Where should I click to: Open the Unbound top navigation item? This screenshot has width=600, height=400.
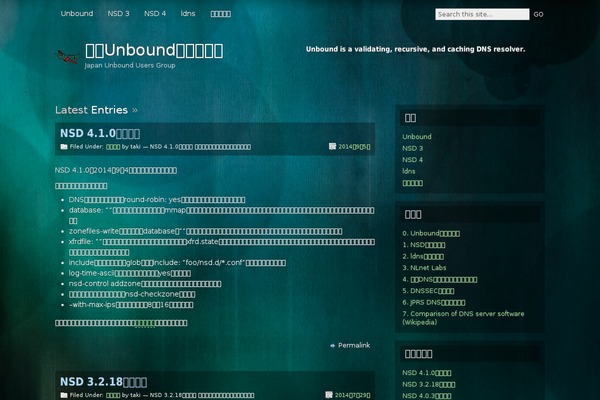click(x=77, y=14)
